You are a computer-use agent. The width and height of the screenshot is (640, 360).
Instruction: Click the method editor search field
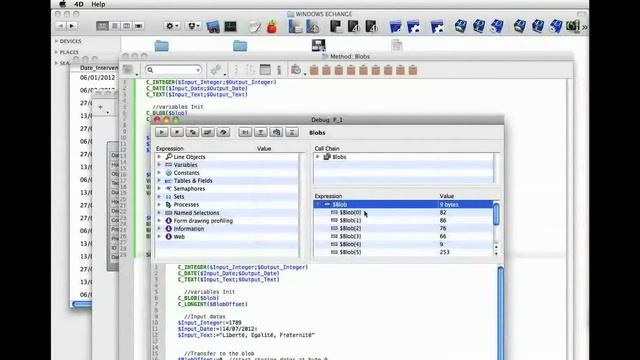(173, 70)
